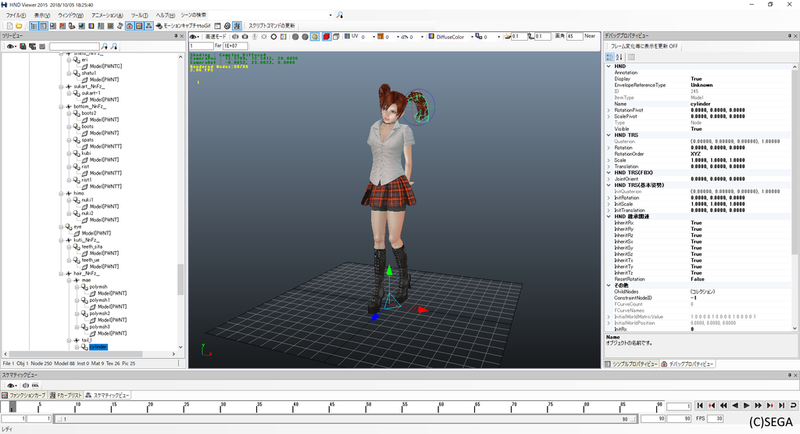This screenshot has height=434, width=800.
Task: Open the アニメーション(A) menu
Action: 107,15
